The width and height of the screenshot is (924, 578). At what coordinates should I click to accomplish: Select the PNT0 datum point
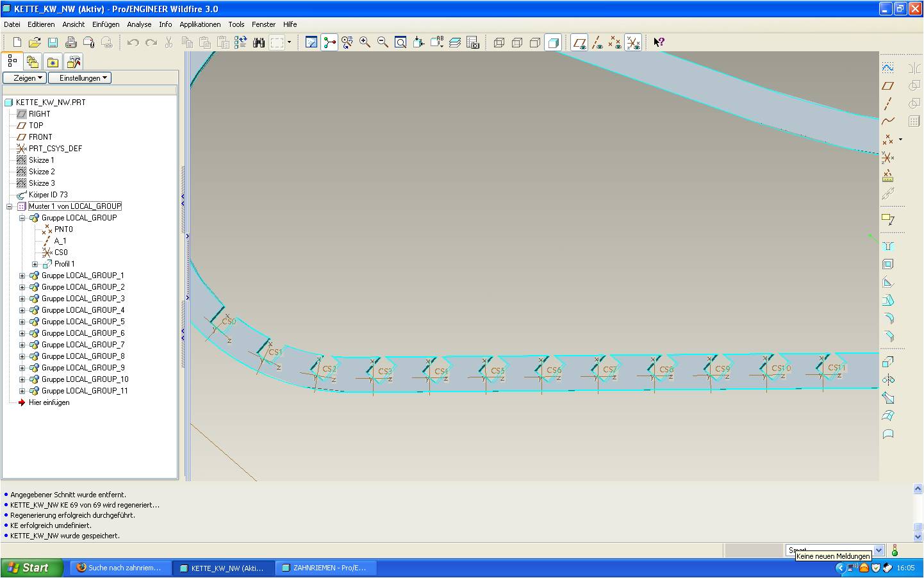(63, 229)
